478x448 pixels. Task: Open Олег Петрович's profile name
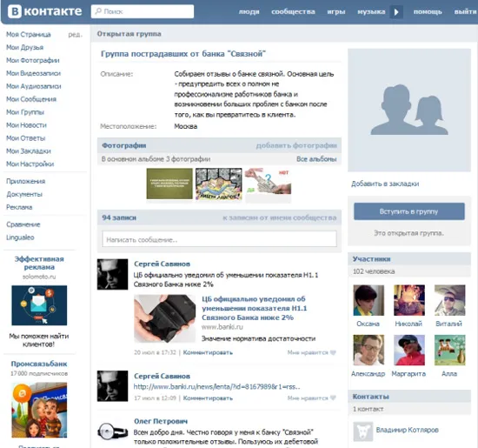pyautogui.click(x=161, y=421)
